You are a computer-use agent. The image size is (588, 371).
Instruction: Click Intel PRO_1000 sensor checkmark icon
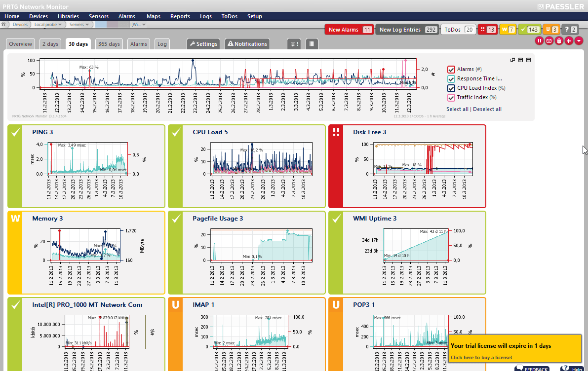[x=15, y=305]
